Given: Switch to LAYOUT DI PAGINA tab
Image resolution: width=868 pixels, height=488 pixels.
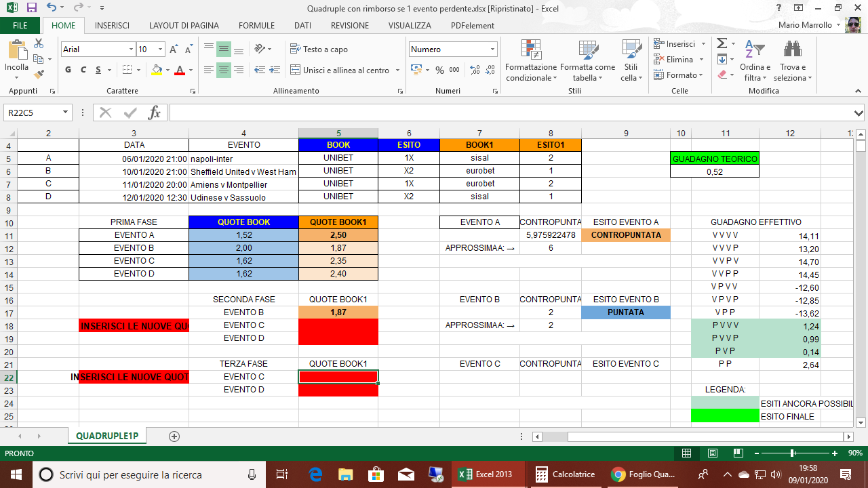Looking at the screenshot, I should (184, 26).
